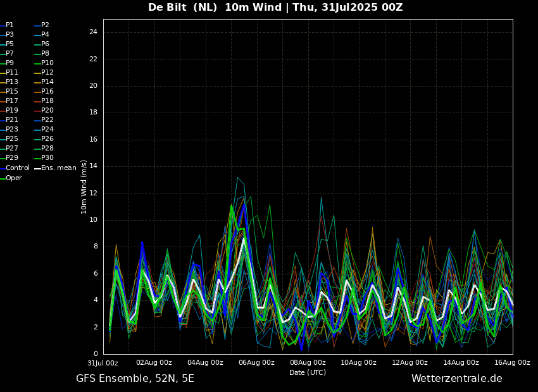Select the P30 legend label

click(x=47, y=158)
